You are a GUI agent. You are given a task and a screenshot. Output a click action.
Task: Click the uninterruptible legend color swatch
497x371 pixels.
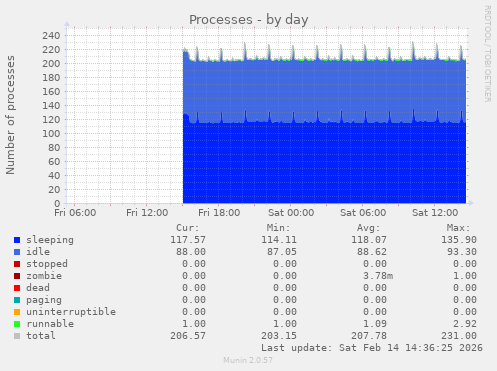click(x=17, y=312)
